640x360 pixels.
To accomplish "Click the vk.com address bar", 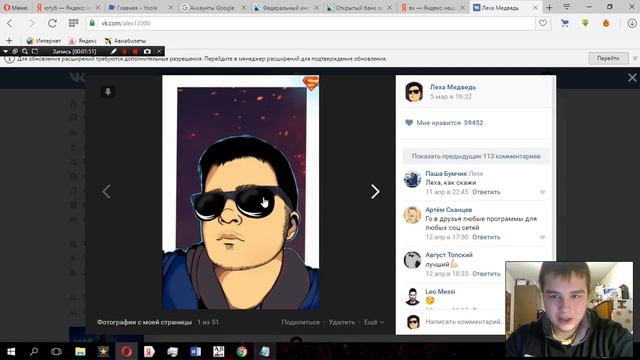I will tap(310, 23).
